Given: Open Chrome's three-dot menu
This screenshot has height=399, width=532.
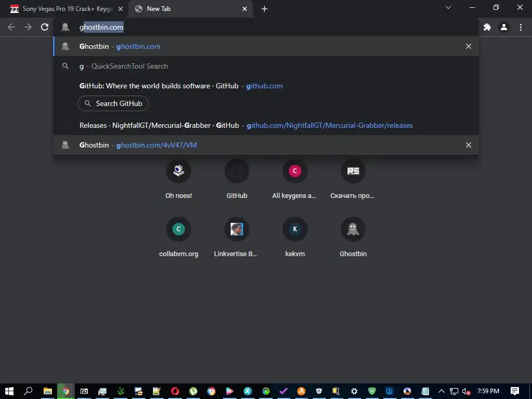Looking at the screenshot, I should pos(521,27).
